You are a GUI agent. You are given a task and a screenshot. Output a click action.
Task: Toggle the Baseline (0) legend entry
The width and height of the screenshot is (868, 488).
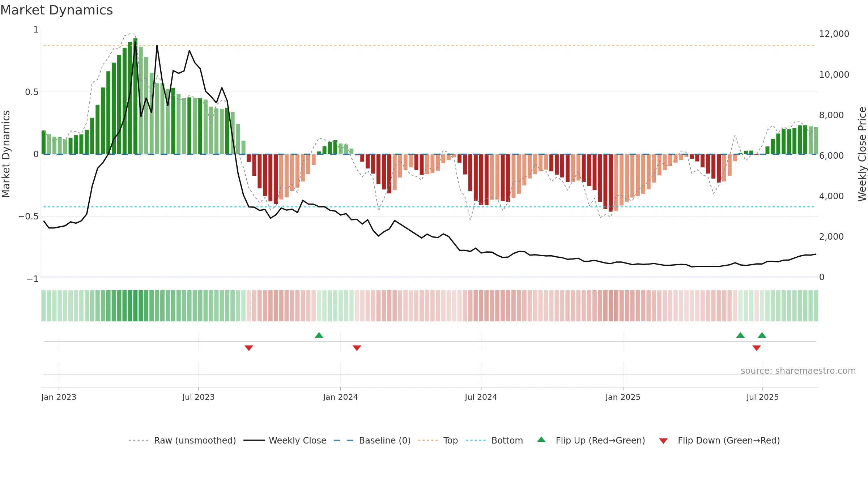click(372, 440)
